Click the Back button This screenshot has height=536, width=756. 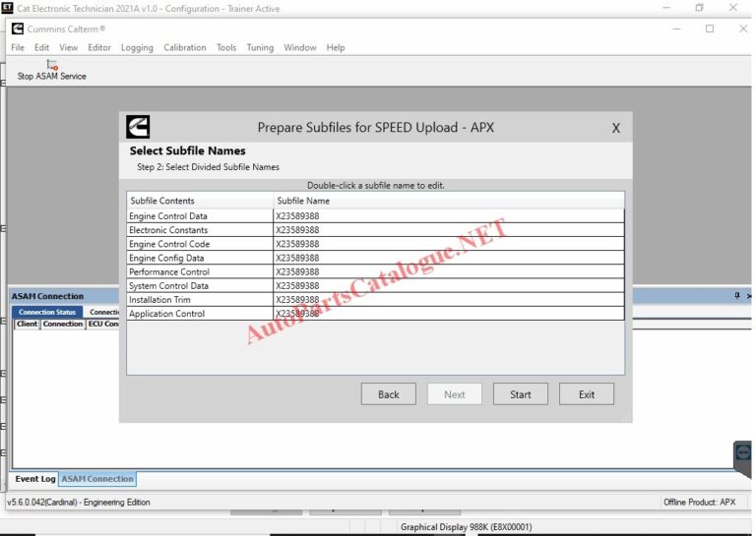click(388, 394)
